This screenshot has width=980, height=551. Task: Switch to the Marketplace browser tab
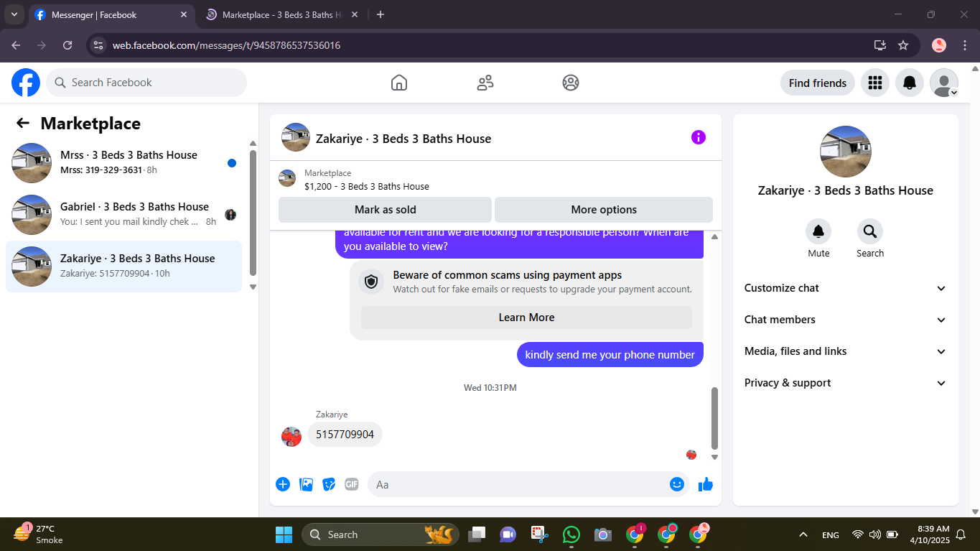(281, 14)
